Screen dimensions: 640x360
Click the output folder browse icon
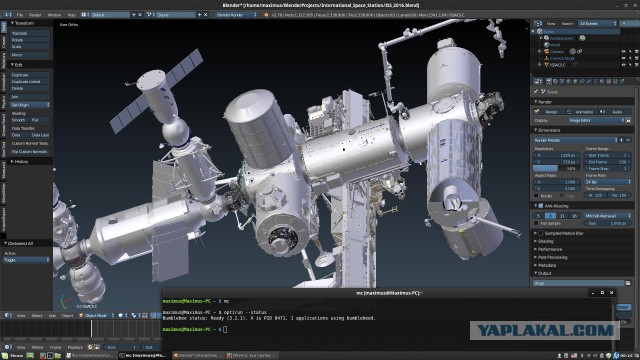point(628,283)
